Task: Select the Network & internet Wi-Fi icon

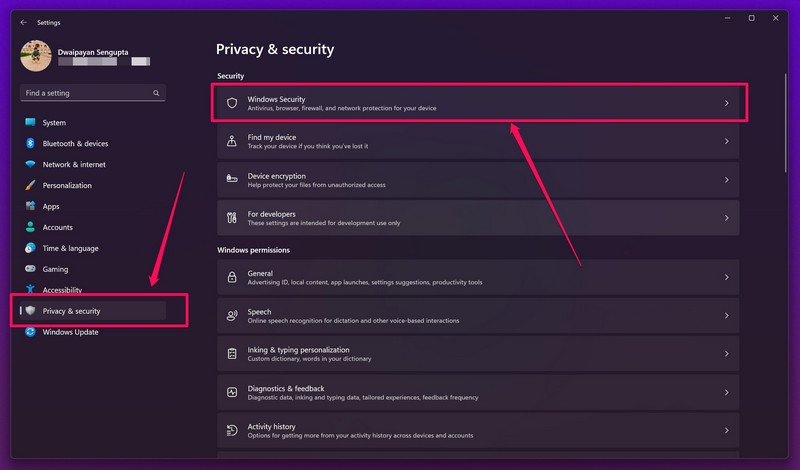Action: tap(31, 165)
